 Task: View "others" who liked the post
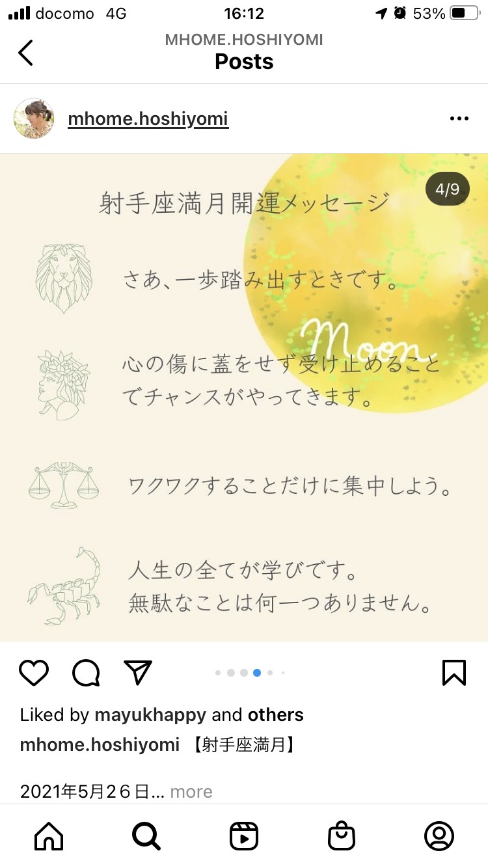coord(276,715)
